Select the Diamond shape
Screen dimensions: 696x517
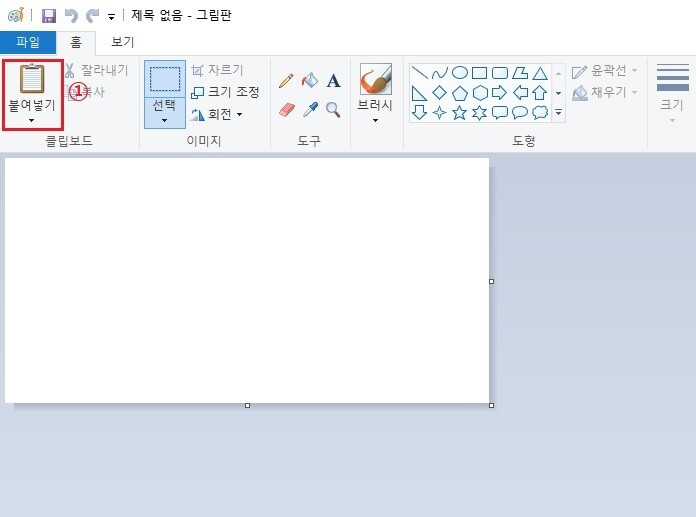point(439,93)
